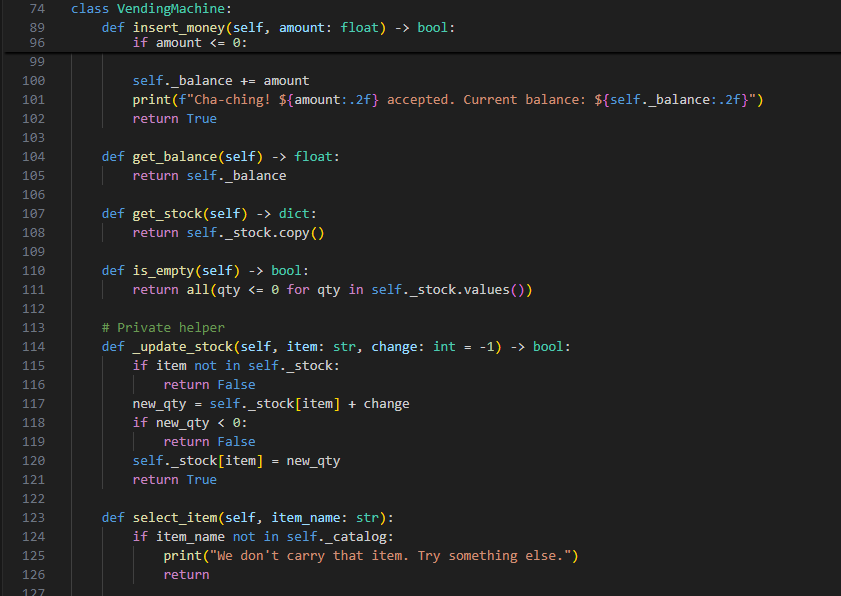Select line number 104 in the gutter

(33, 156)
